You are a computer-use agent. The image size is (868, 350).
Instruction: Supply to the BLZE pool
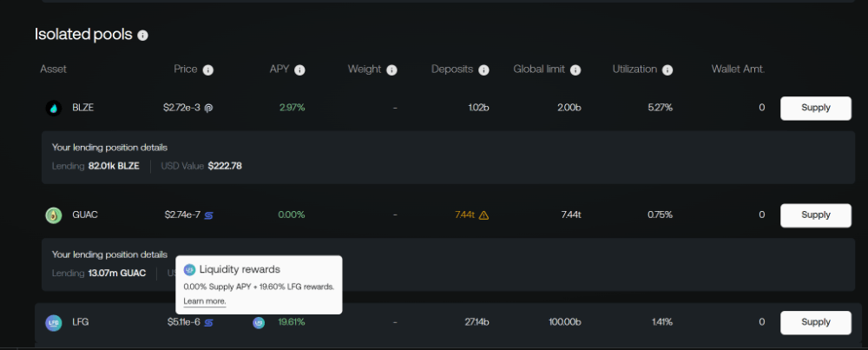click(815, 108)
